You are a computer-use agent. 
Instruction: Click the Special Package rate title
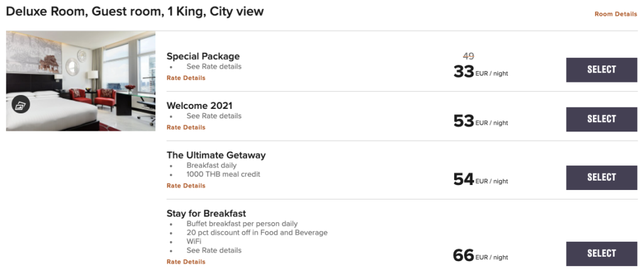tap(203, 57)
